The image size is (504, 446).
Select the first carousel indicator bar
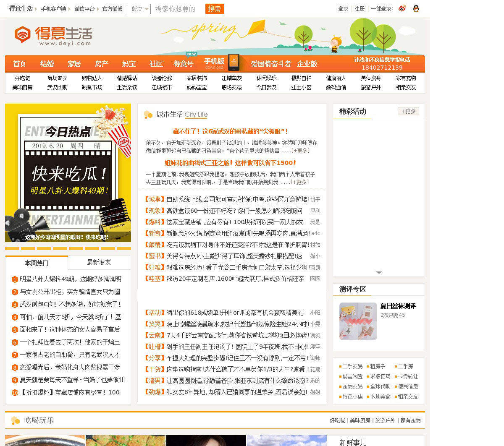point(12,248)
